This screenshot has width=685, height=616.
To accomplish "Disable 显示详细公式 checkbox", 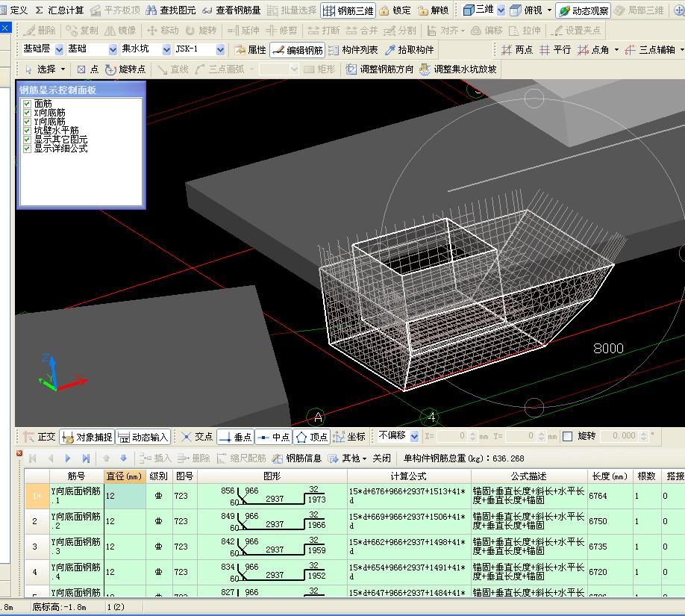I will click(27, 149).
